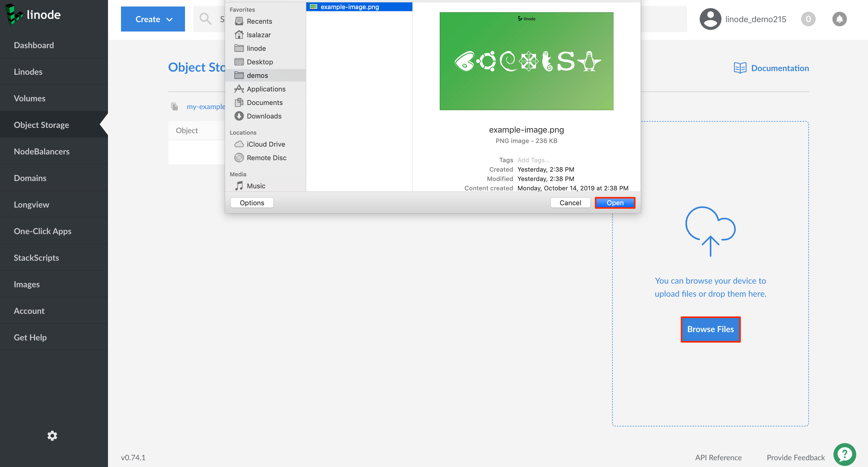Cancel the file selection dialog
This screenshot has width=868, height=467.
point(570,202)
